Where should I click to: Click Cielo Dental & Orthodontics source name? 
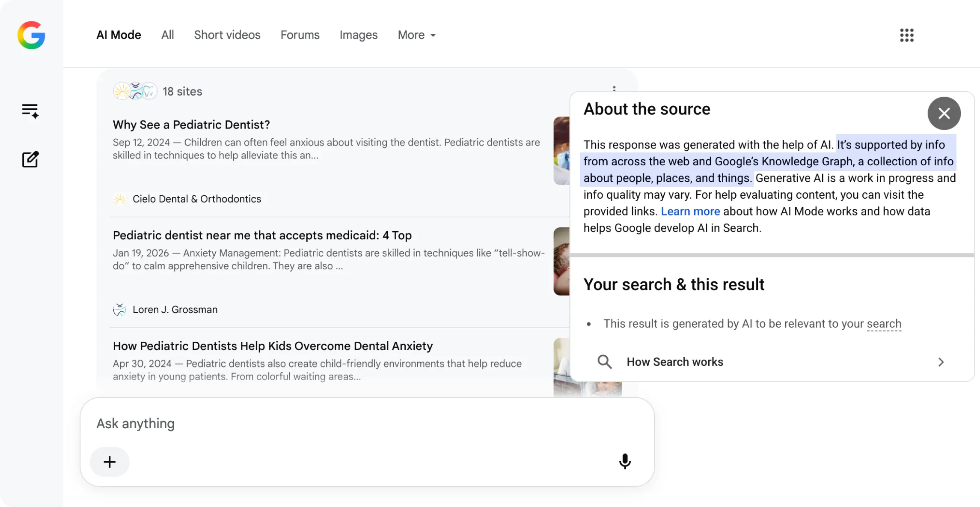coord(196,199)
